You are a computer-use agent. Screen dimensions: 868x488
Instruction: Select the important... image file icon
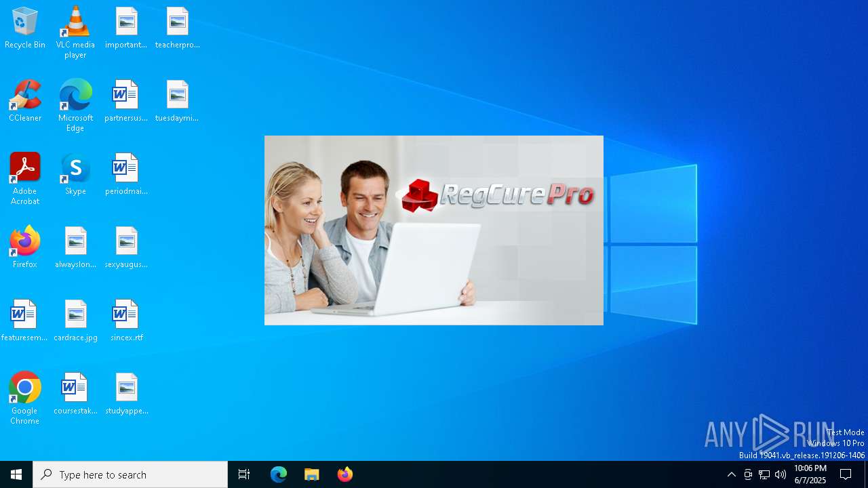pyautogui.click(x=126, y=28)
